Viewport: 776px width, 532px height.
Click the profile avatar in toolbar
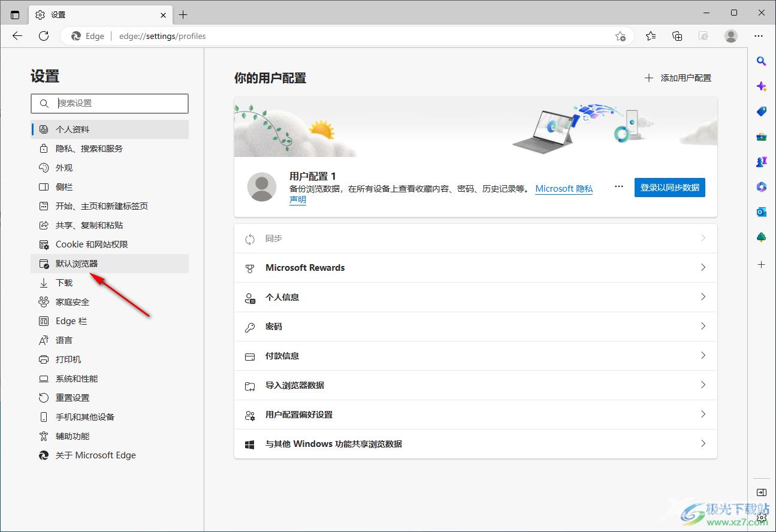click(x=731, y=36)
